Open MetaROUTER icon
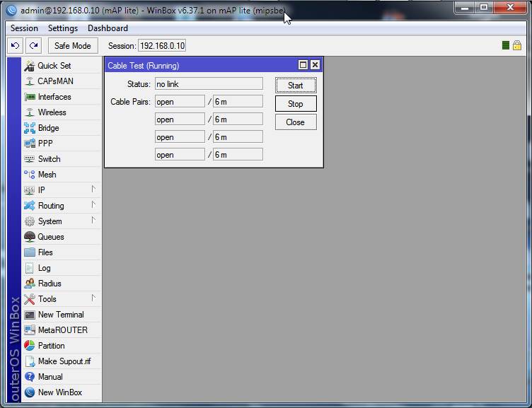The image size is (532, 408). click(30, 330)
